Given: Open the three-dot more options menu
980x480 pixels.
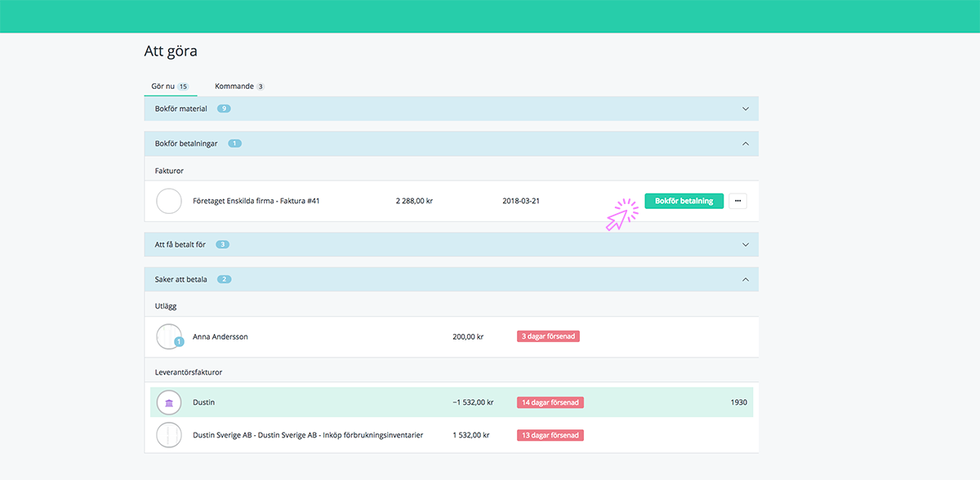Looking at the screenshot, I should [x=737, y=201].
